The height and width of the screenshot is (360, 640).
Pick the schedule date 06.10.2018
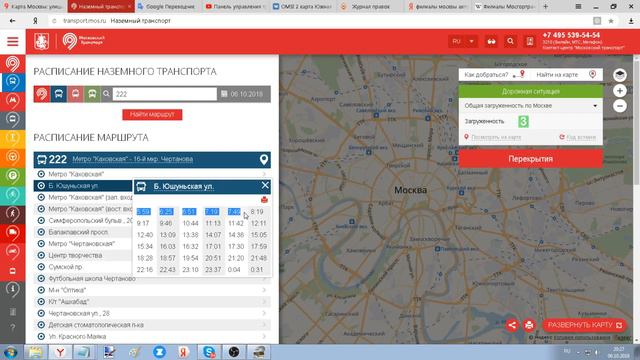243,94
